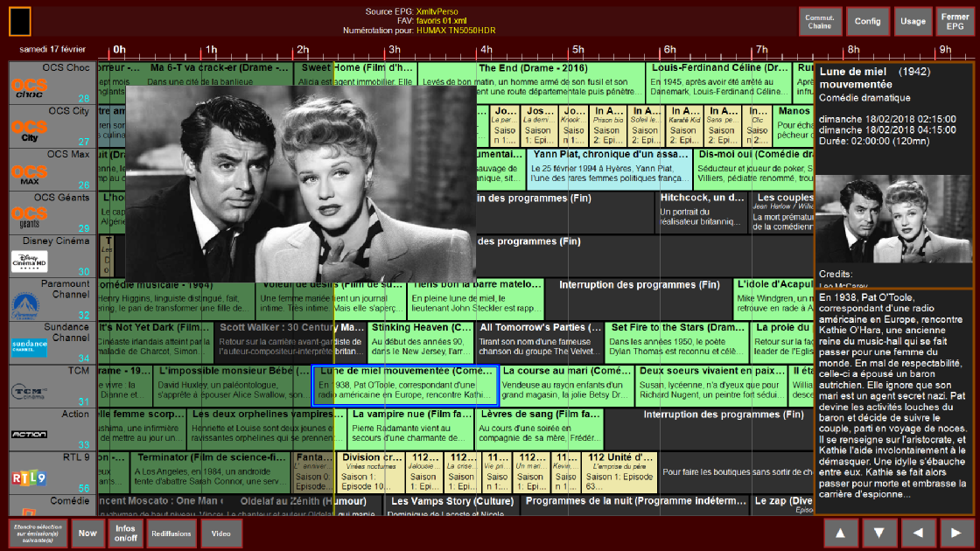This screenshot has height=551, width=980.
Task: Click the small movie thumbnail in details panel
Action: (893, 220)
